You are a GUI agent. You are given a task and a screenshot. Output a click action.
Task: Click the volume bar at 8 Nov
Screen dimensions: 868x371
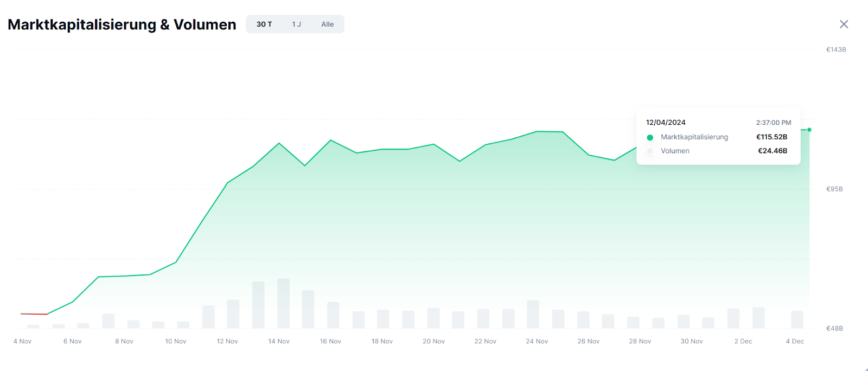point(133,324)
